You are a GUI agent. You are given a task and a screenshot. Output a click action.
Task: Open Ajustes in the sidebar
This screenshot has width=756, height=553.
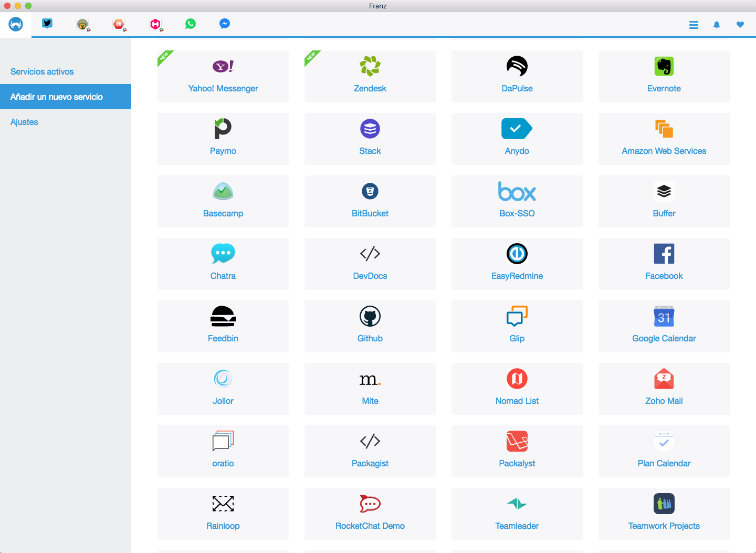(24, 122)
